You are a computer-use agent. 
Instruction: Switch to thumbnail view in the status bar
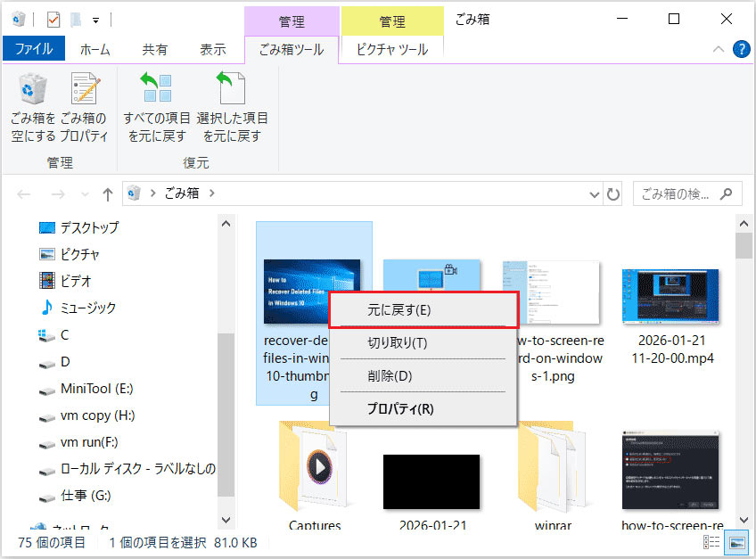click(735, 542)
